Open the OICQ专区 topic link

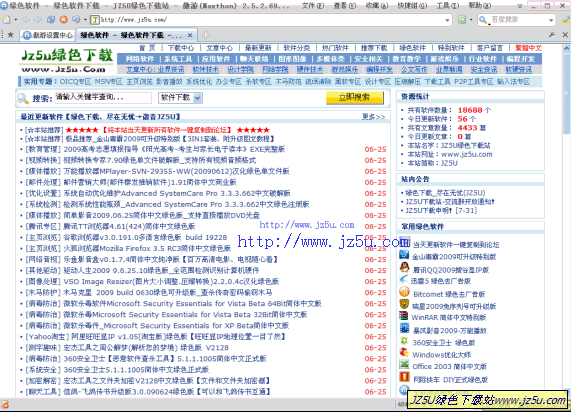[75, 82]
